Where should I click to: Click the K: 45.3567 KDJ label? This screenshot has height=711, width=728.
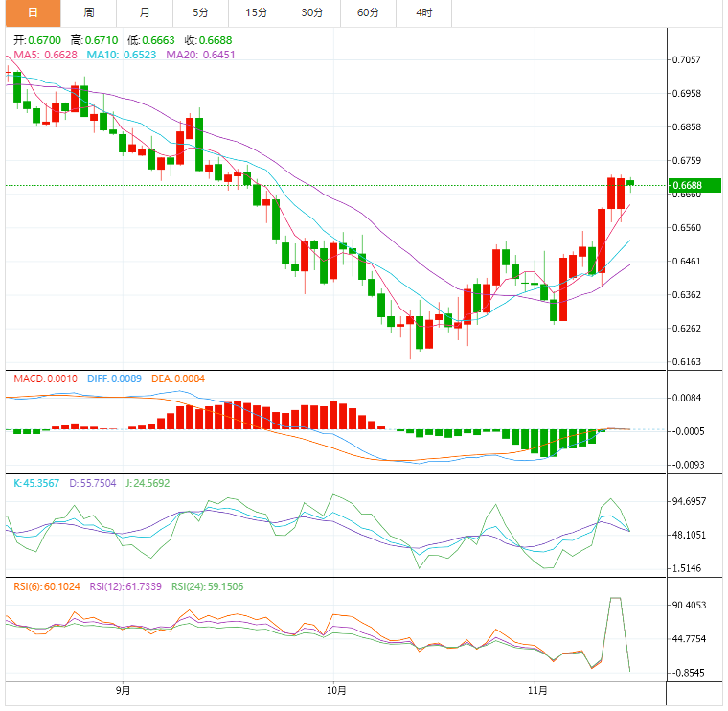click(36, 484)
